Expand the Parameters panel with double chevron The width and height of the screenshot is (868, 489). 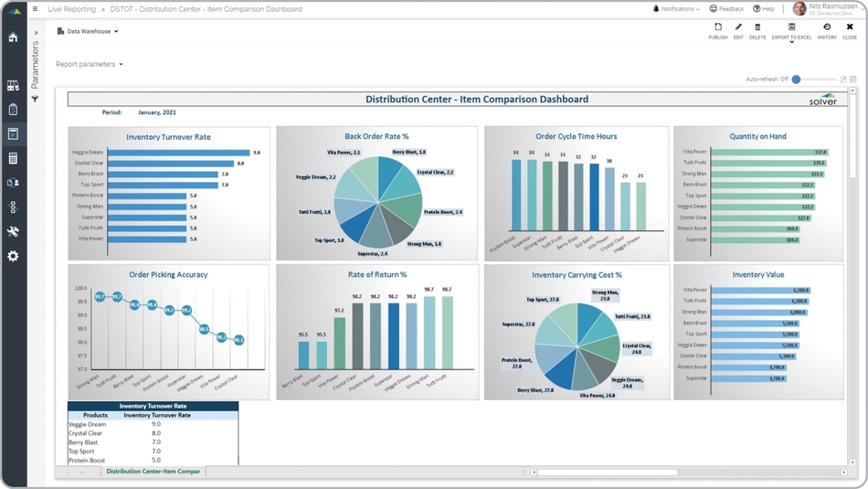[x=35, y=34]
